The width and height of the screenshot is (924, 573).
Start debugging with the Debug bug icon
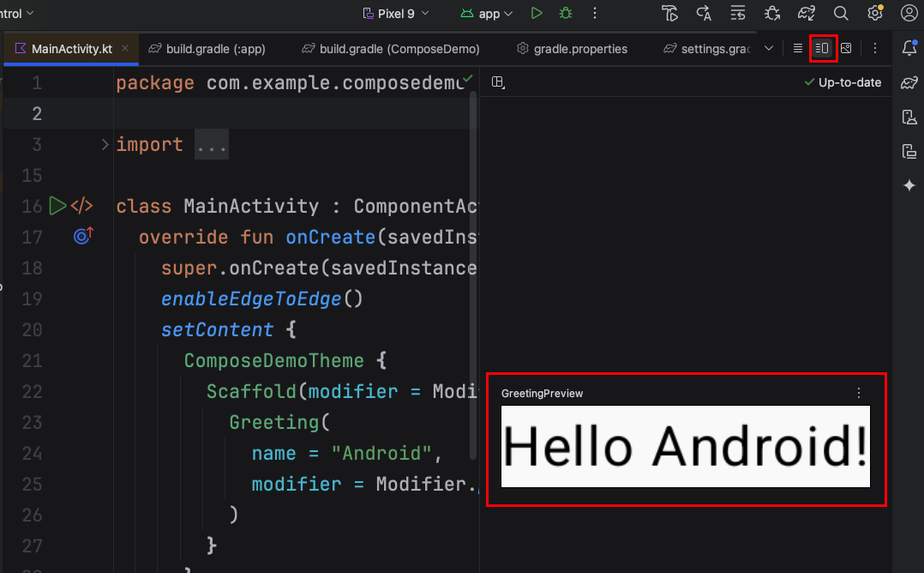[565, 13]
